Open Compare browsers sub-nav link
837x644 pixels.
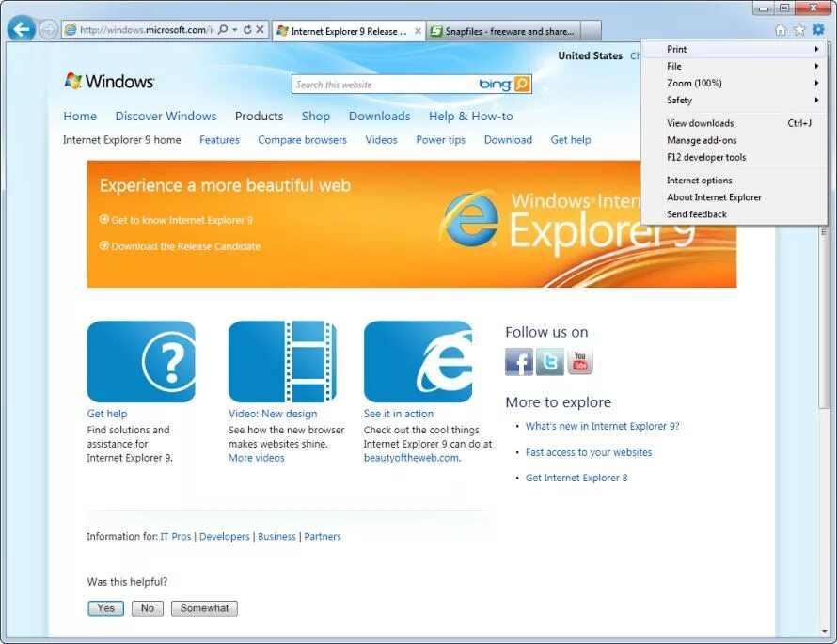(302, 140)
